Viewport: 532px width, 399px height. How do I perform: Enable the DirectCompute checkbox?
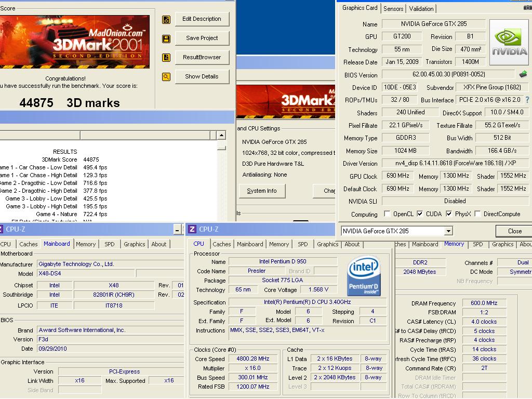click(x=477, y=214)
